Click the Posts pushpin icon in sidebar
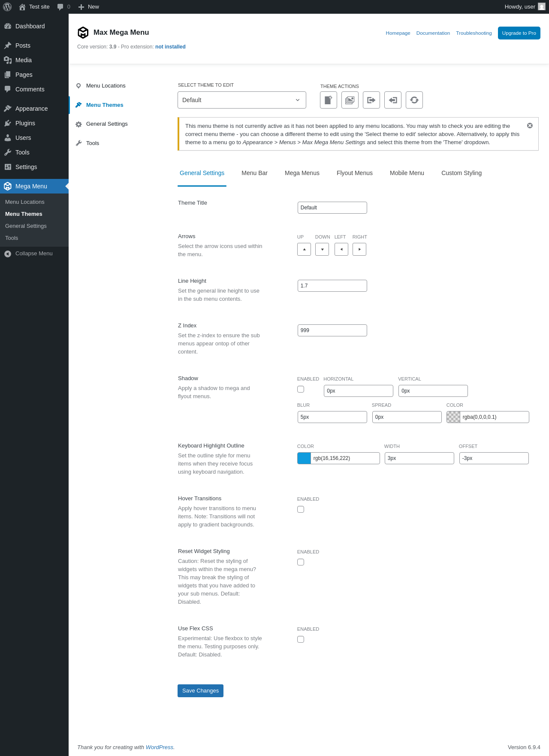This screenshot has height=756, width=549. 8,45
